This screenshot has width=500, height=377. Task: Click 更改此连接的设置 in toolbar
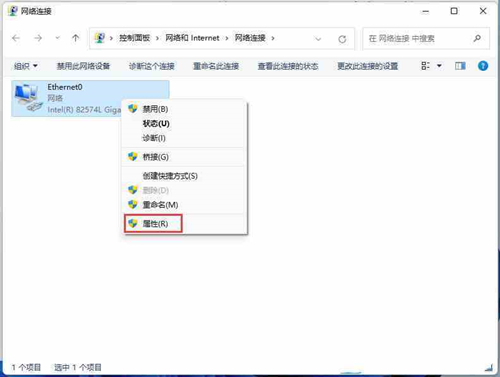click(367, 66)
